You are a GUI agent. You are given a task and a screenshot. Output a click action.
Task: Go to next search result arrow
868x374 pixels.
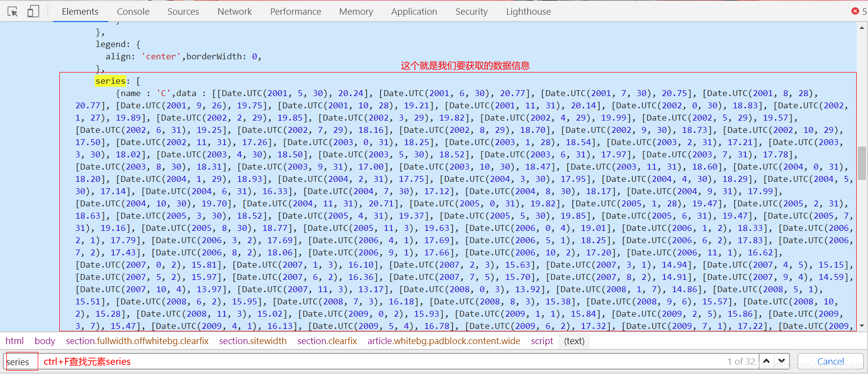(x=782, y=361)
